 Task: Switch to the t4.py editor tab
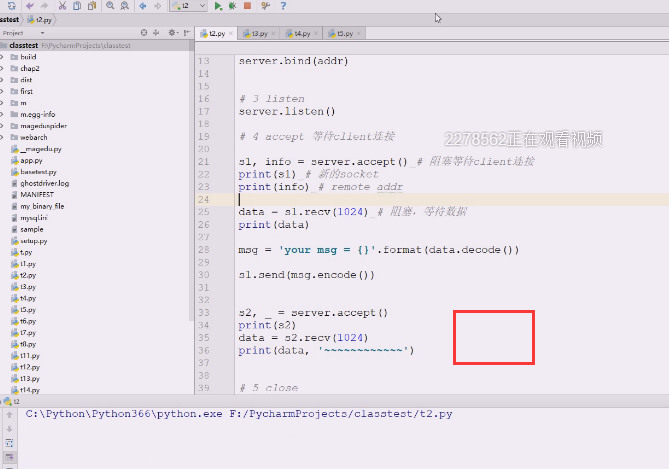click(x=302, y=33)
